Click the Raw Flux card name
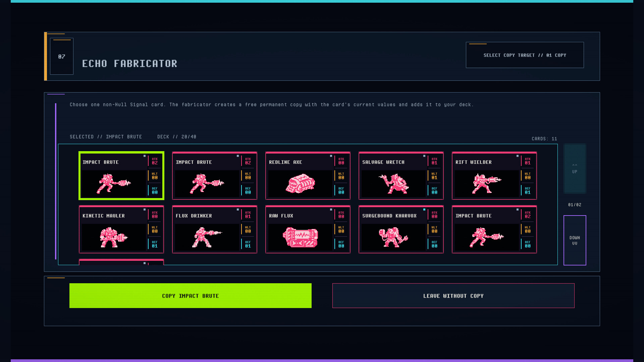The image size is (644, 362). point(281,216)
